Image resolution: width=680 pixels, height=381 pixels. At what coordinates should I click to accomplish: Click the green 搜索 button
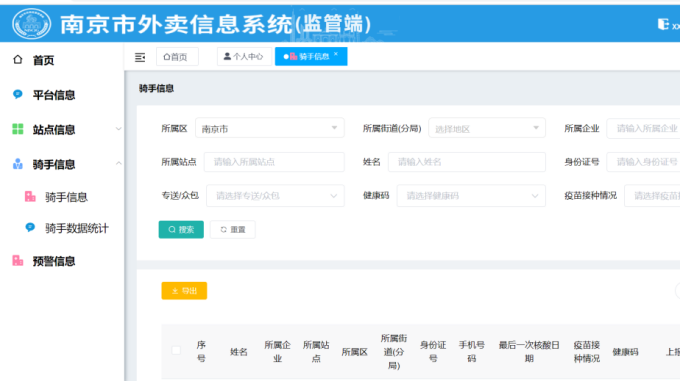(x=181, y=229)
